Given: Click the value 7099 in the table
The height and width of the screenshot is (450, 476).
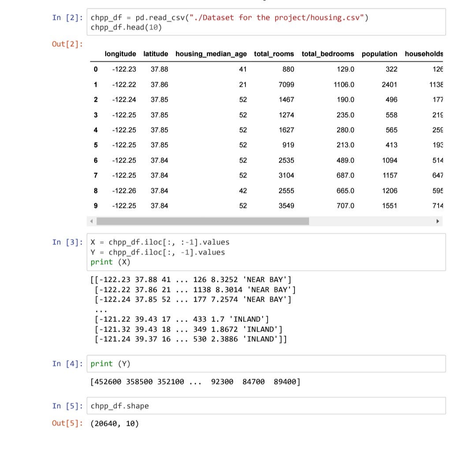Looking at the screenshot, I should tap(287, 85).
